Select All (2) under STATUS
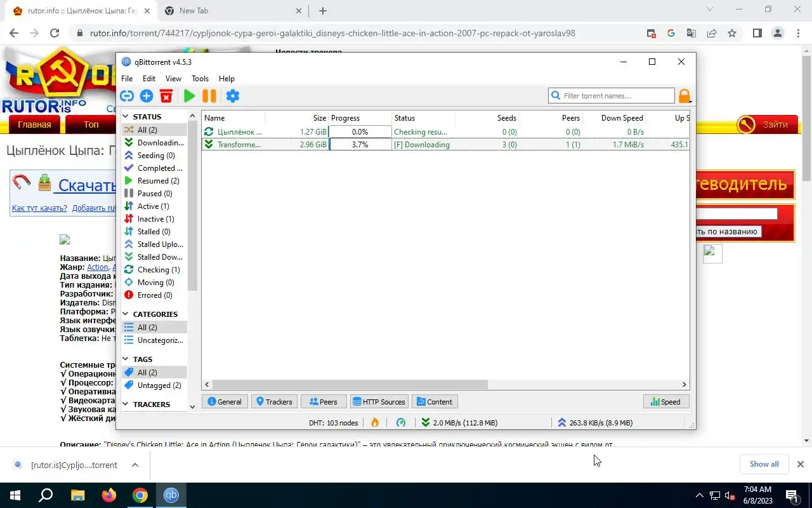Image resolution: width=812 pixels, height=508 pixels. [x=154, y=130]
